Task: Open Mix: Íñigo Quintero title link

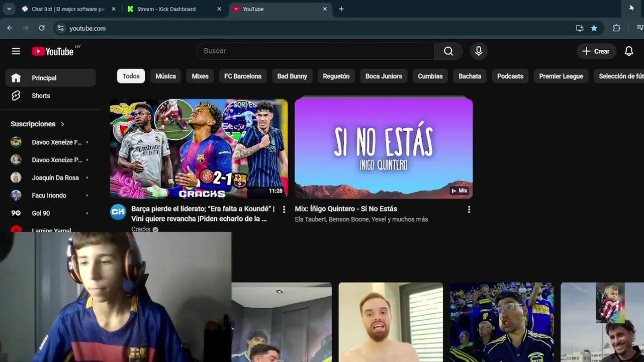Action: (x=346, y=209)
